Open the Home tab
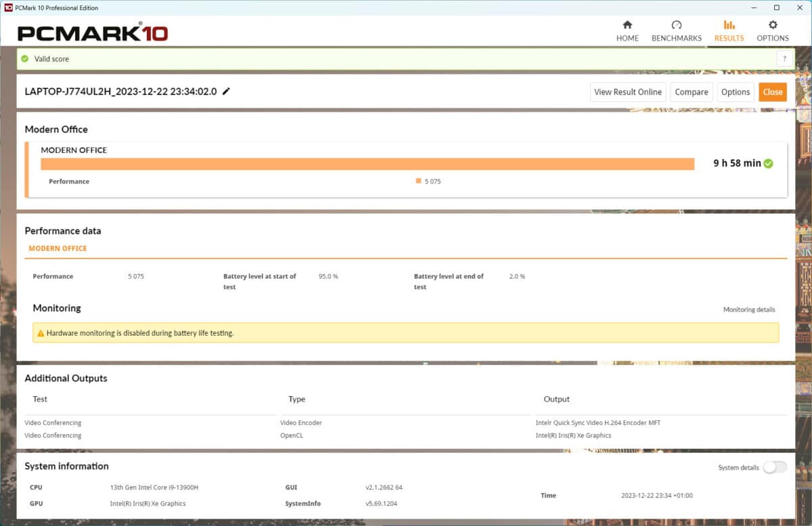Screen dimensions: 812x526 (627, 31)
